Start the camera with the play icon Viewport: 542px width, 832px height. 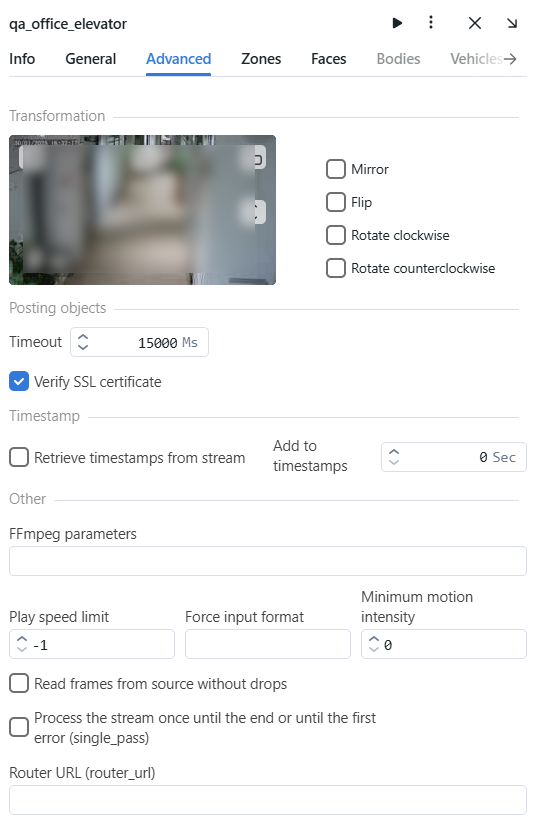(x=397, y=23)
